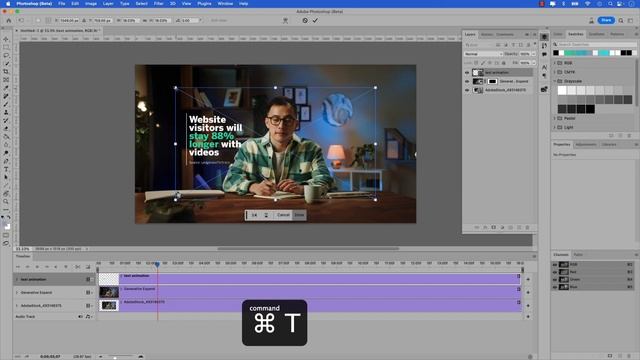Expand the Light swatch group
640x360 pixels.
[555, 127]
